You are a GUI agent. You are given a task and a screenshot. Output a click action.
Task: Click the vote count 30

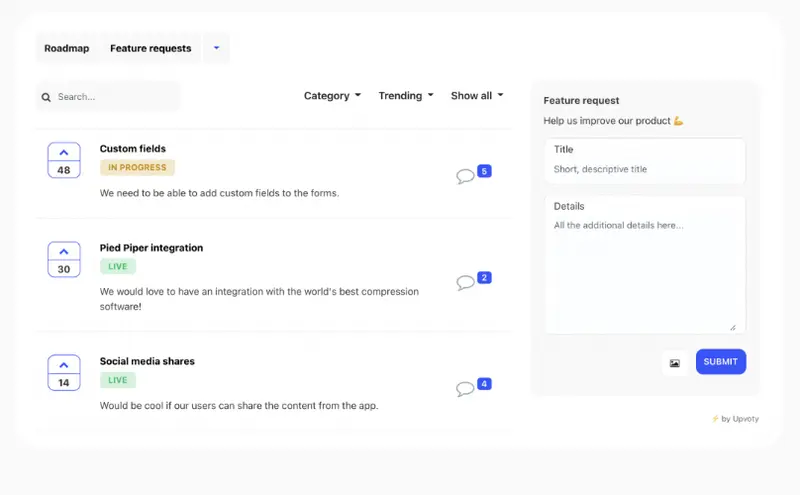coord(64,269)
